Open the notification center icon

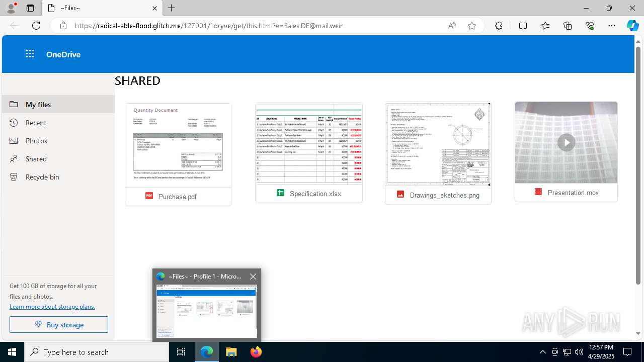pos(627,352)
